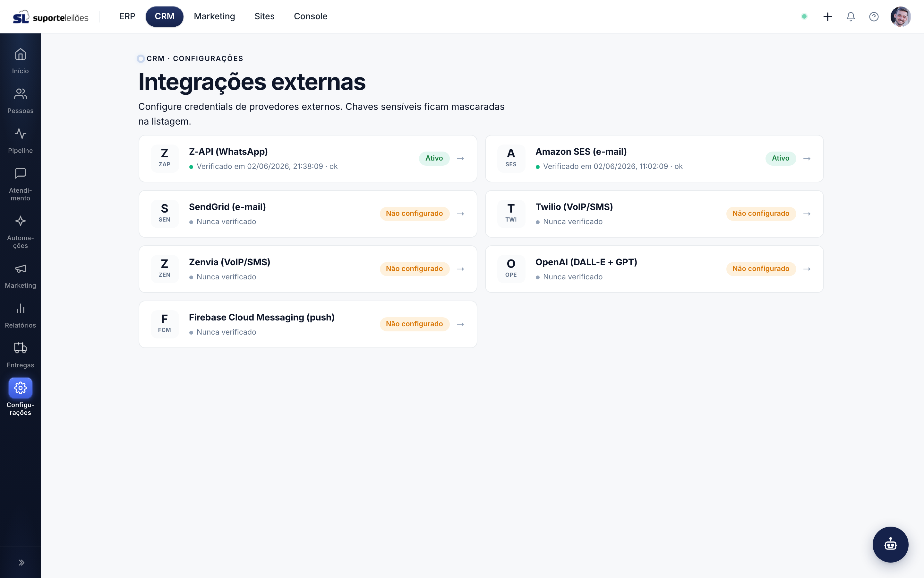Open the Início home icon in sidebar
Image resolution: width=924 pixels, height=578 pixels.
[20, 61]
